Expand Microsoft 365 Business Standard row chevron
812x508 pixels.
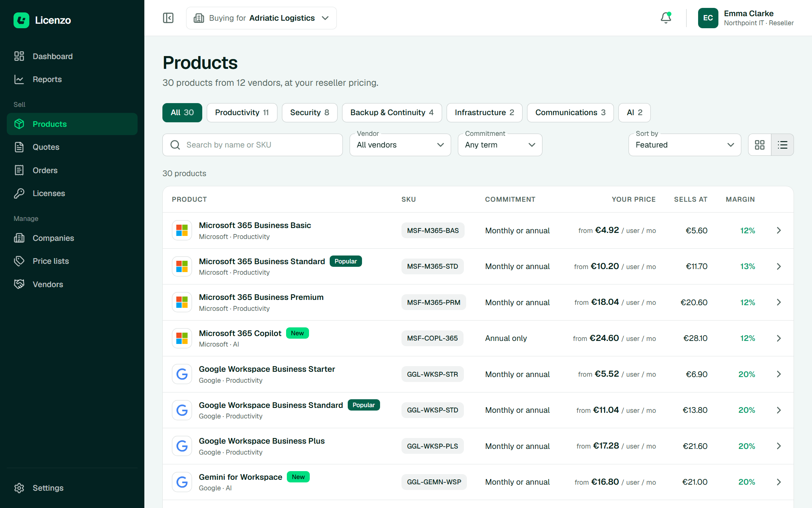click(779, 266)
